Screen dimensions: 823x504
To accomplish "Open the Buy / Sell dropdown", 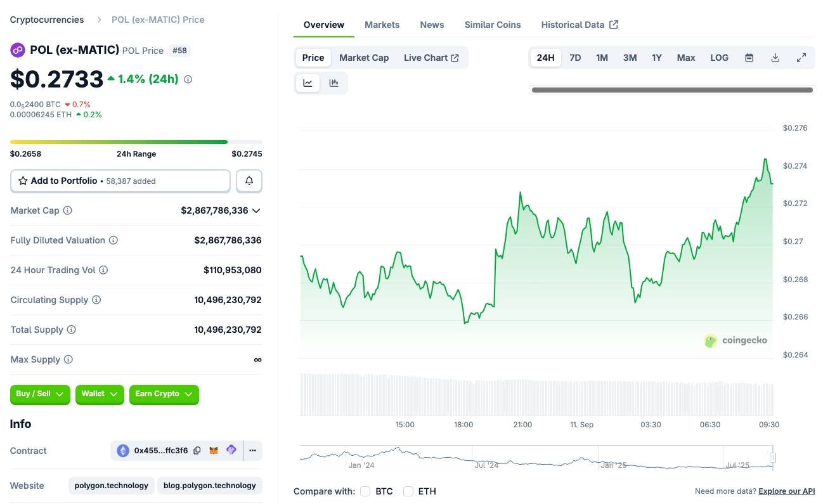I will (x=40, y=394).
